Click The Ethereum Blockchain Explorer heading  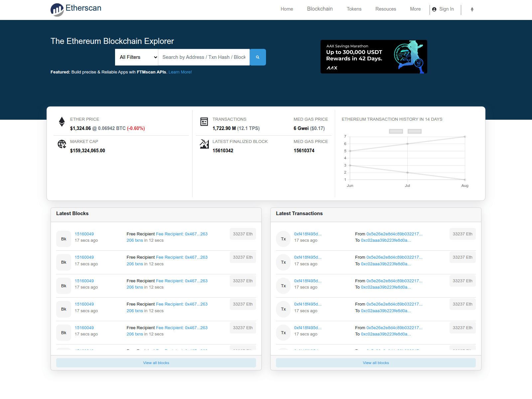click(x=112, y=41)
